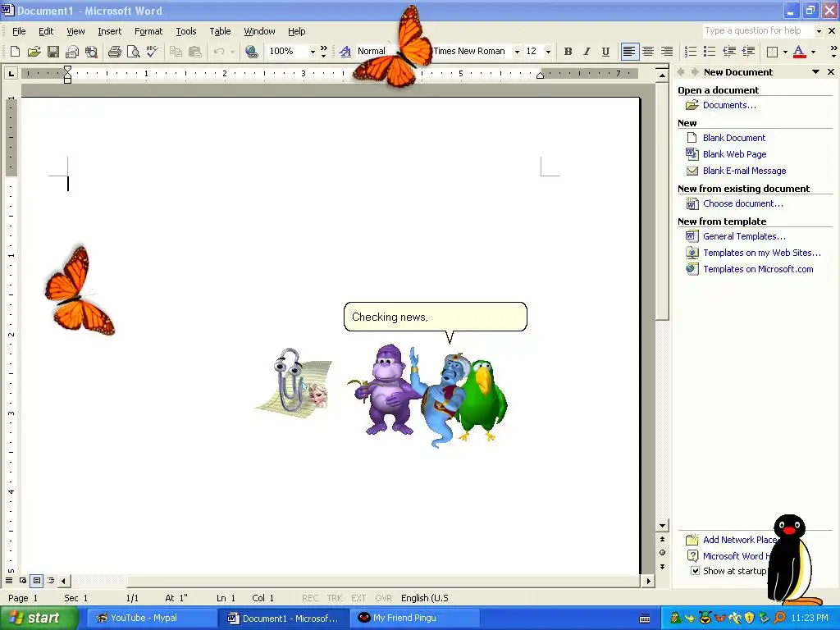Click the Type a question for help box
Image resolution: width=840 pixels, height=630 pixels.
click(x=757, y=30)
